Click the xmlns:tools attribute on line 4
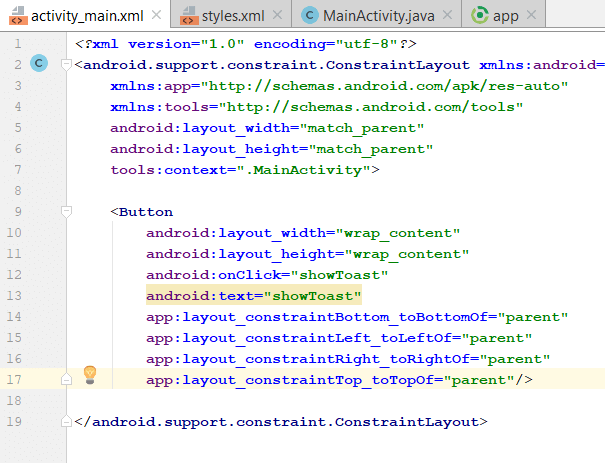The image size is (605, 463). (317, 107)
